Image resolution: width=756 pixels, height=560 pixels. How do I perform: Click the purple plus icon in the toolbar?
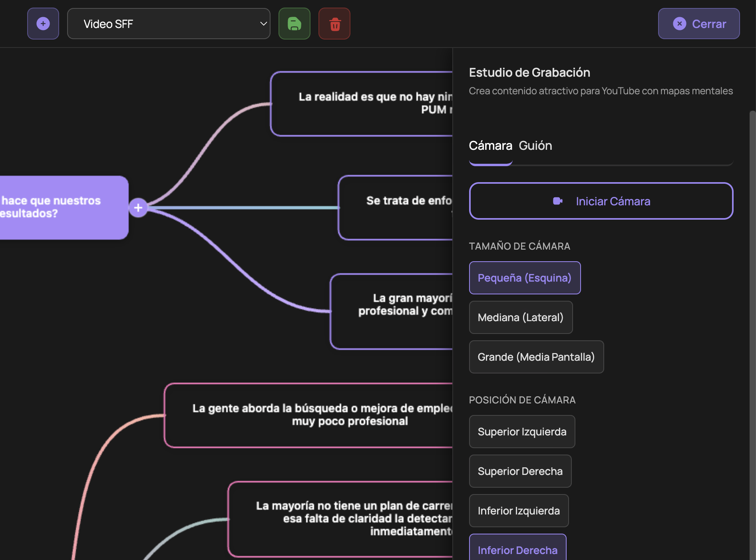click(x=43, y=24)
